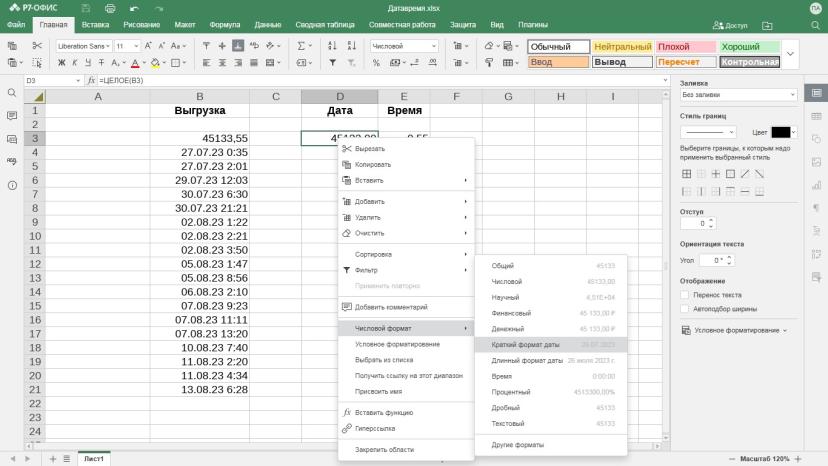The width and height of the screenshot is (828, 466).
Task: Open the Name Box dropdown
Action: 78,80
